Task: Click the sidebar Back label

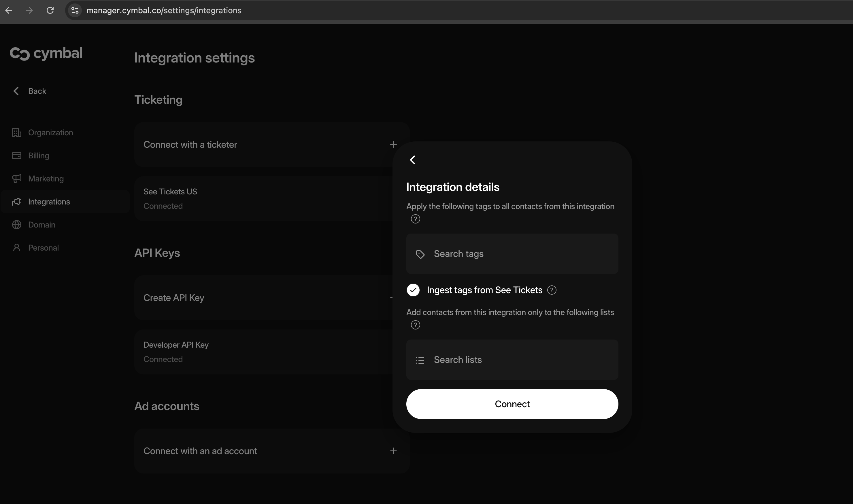Action: [x=37, y=91]
